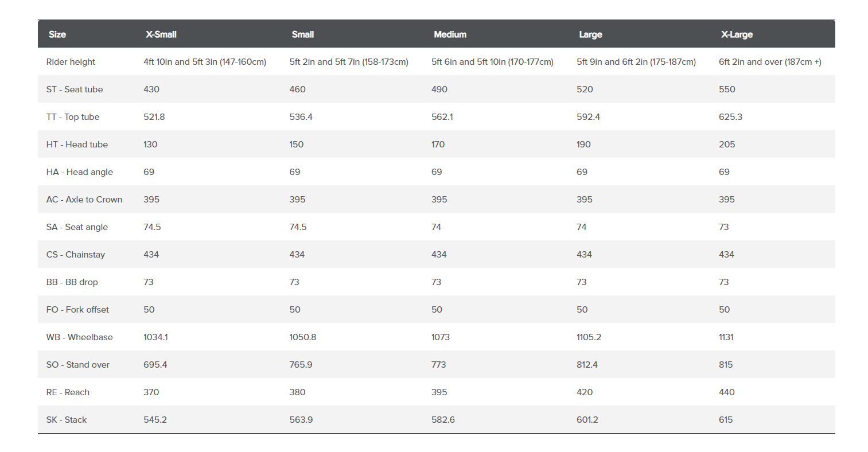868x452 pixels.
Task: Select the SO - Stand over label
Action: (78, 365)
